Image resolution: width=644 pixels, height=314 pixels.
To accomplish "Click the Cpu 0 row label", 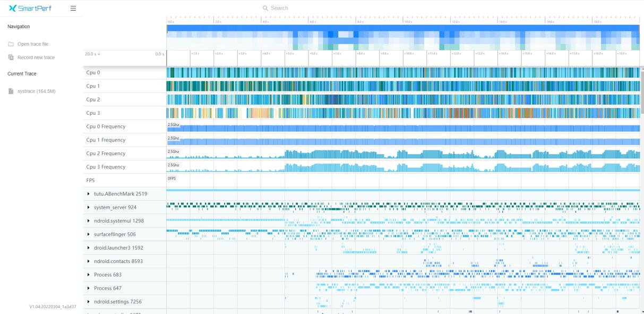I will tap(93, 73).
